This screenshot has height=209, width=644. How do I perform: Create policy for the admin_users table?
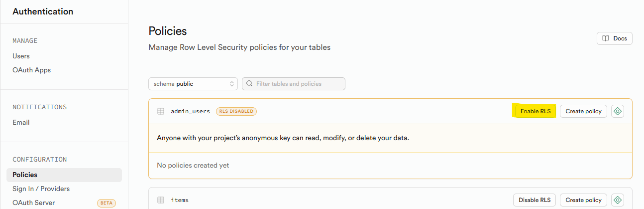tap(583, 111)
